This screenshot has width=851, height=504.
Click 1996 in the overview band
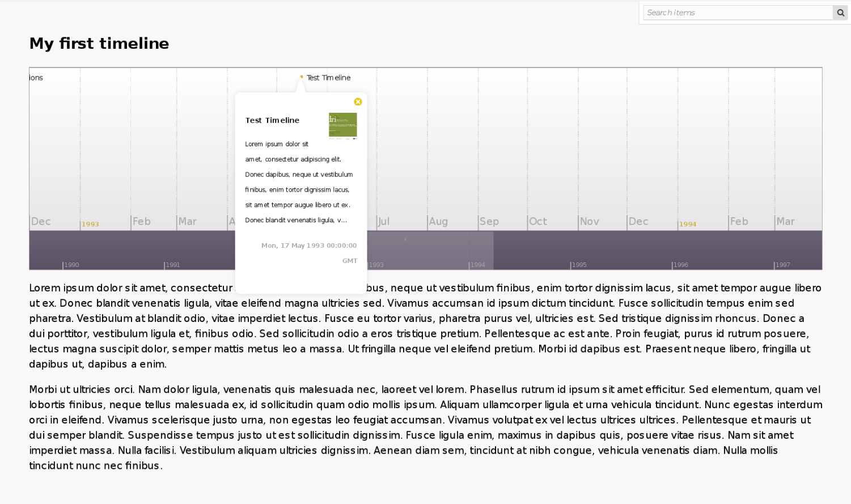tap(681, 265)
